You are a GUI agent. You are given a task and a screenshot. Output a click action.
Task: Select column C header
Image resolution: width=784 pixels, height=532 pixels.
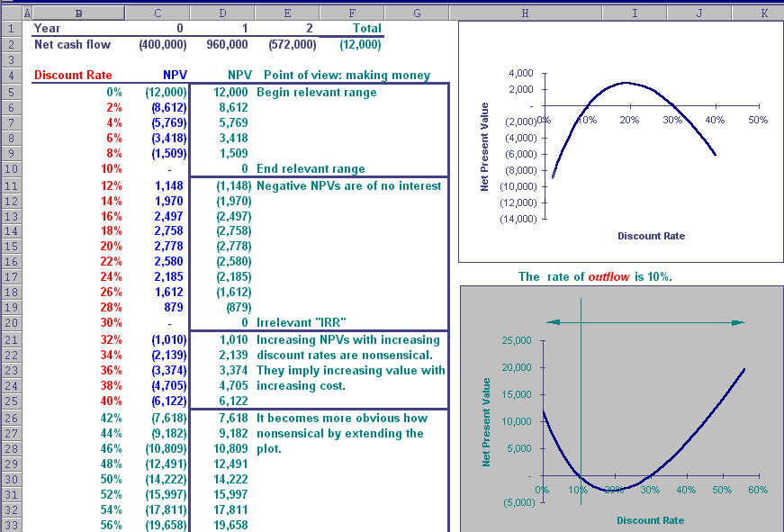[x=158, y=13]
